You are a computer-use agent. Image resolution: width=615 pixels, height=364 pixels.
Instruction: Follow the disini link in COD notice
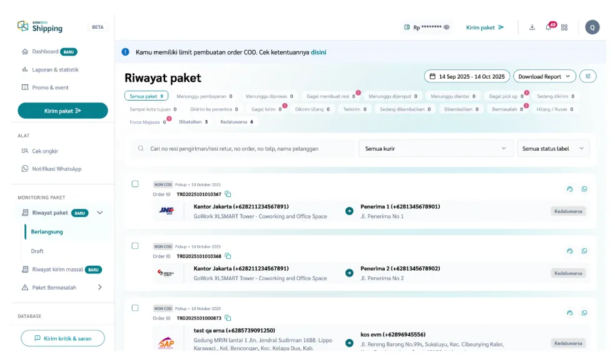coord(318,52)
